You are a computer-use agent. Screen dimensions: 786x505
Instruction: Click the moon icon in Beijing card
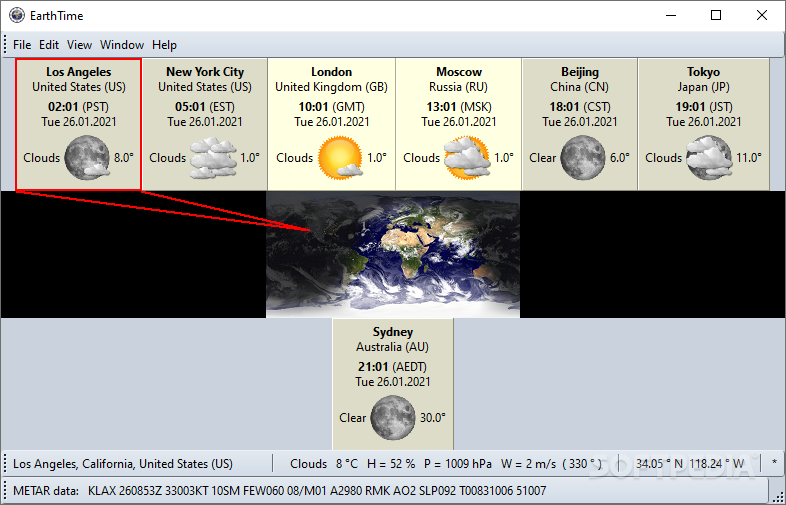pos(582,157)
